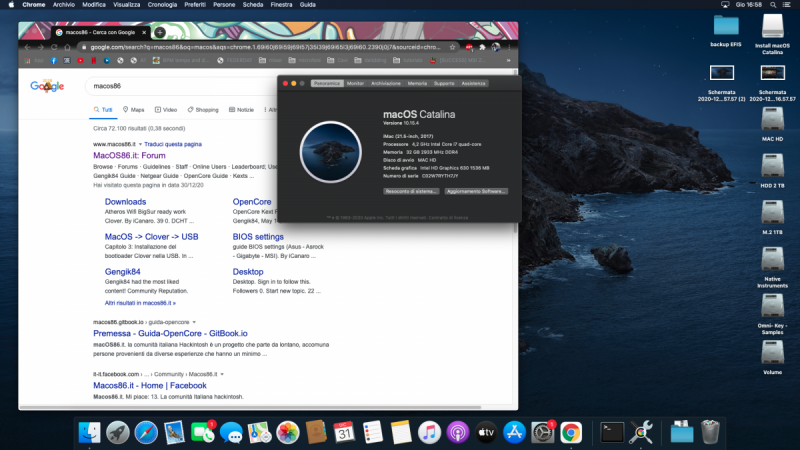The height and width of the screenshot is (450, 800).
Task: Open Podcasts app in Dock
Action: (x=458, y=433)
